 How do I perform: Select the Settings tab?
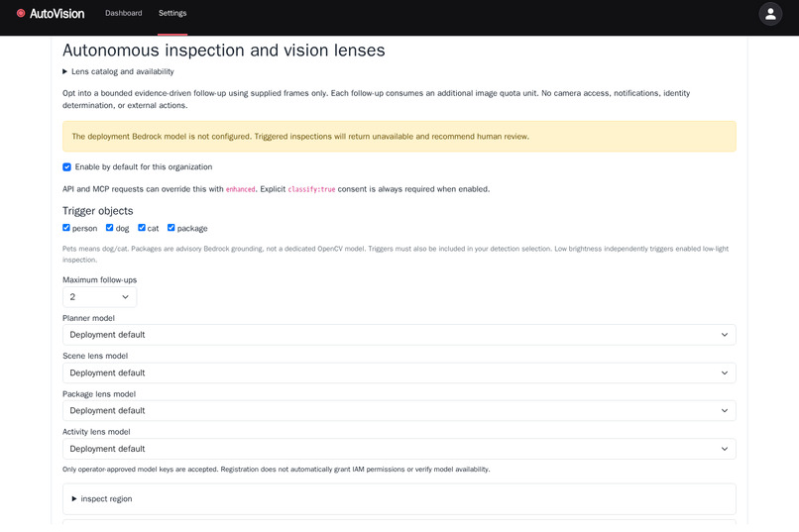click(172, 13)
